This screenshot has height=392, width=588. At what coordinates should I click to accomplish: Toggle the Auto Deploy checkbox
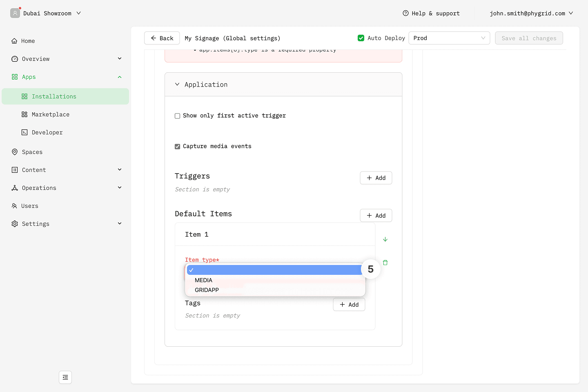361,38
